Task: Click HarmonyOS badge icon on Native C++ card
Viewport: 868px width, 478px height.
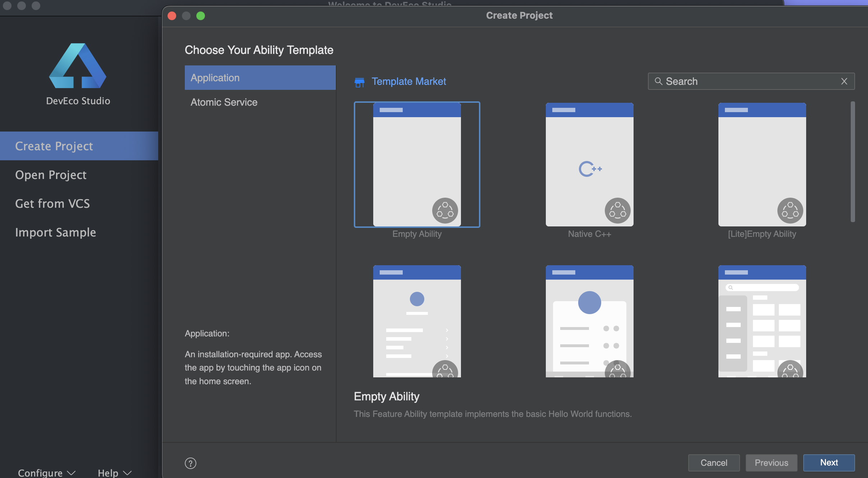Action: click(618, 211)
